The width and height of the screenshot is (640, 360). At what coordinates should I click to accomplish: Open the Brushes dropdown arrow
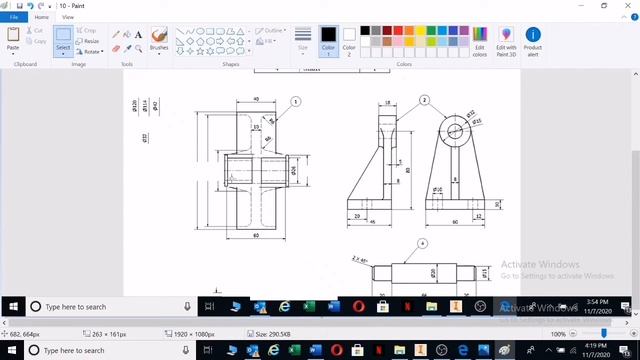[x=159, y=54]
